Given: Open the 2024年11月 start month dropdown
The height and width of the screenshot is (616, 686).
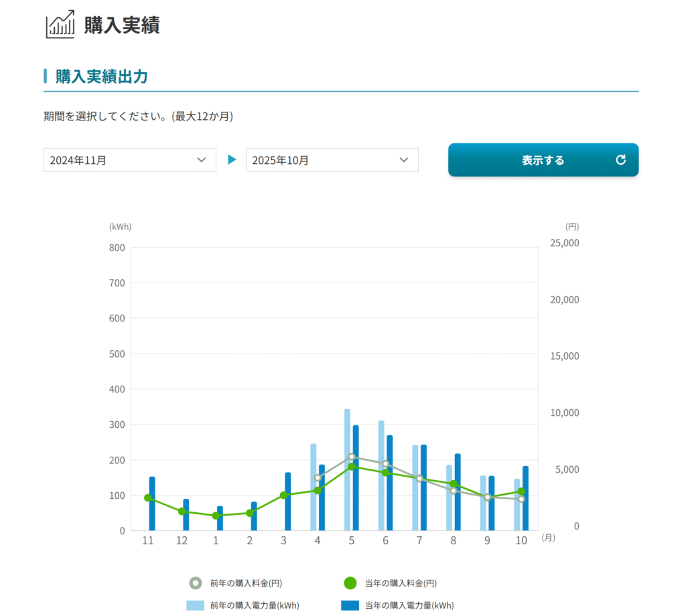Looking at the screenshot, I should pos(129,160).
